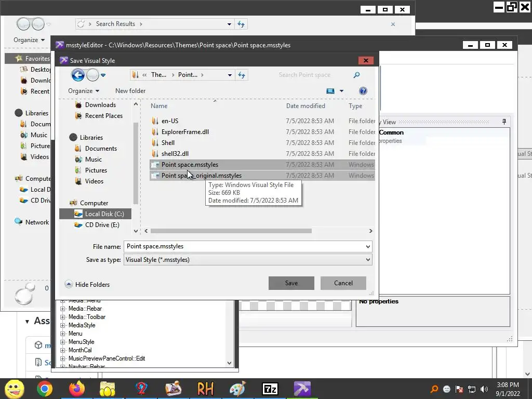Select MusicPreviewPaneControl::Edit tree item
The height and width of the screenshot is (399, 532).
pos(107,358)
